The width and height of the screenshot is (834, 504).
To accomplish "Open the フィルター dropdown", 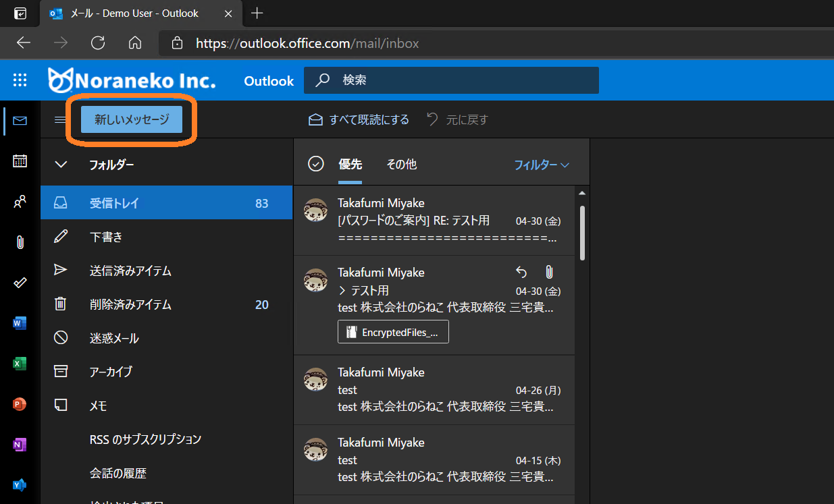I will [x=542, y=165].
